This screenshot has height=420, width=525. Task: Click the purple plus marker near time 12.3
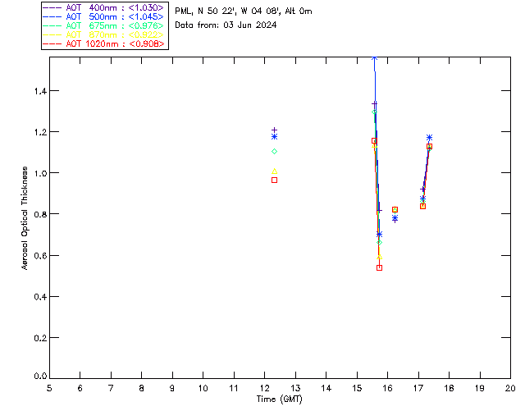click(x=274, y=130)
